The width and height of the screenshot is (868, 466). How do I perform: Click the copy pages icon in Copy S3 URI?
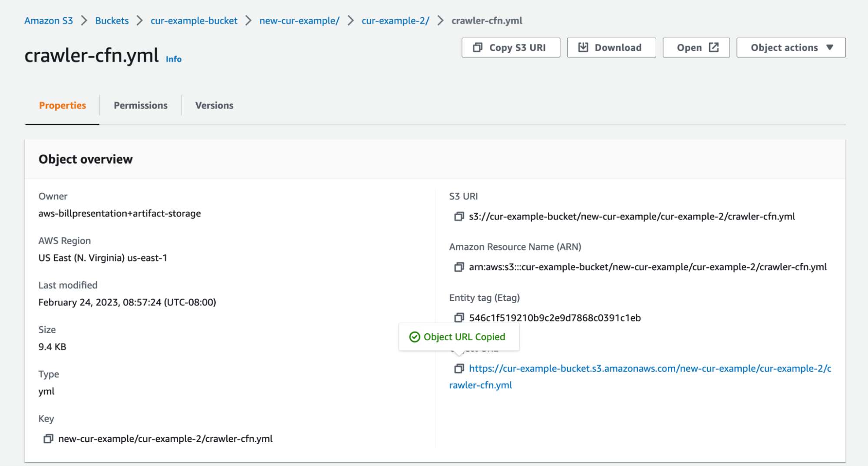tap(477, 47)
